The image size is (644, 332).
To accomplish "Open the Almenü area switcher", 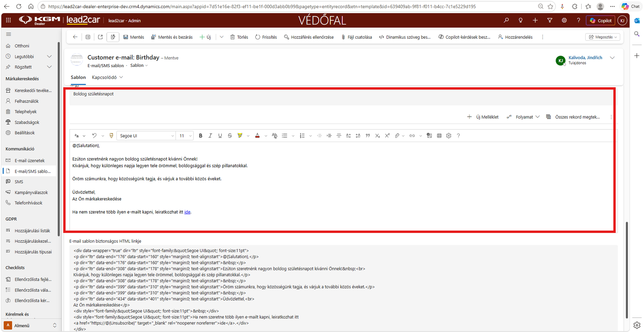I will (x=30, y=325).
